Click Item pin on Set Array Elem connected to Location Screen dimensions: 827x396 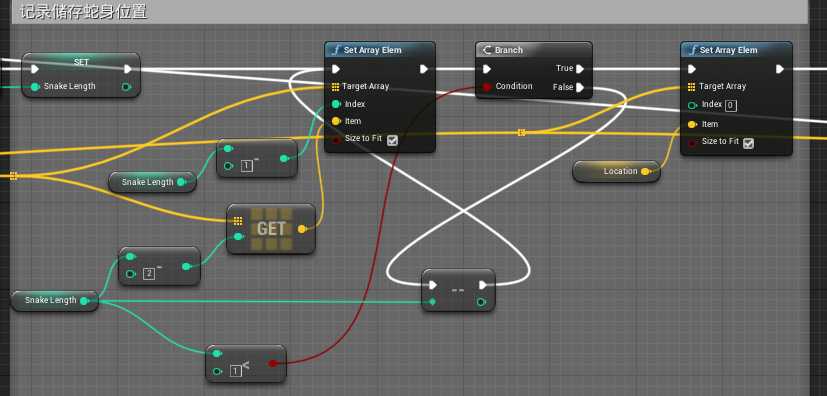pyautogui.click(x=692, y=124)
